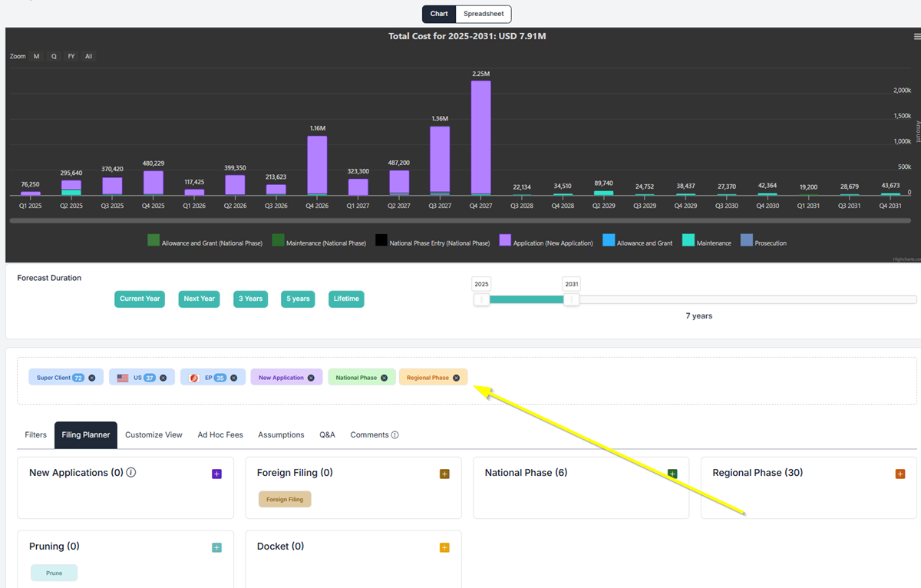Set zoom level to All
Image resolution: width=921 pixels, height=588 pixels.
(89, 57)
